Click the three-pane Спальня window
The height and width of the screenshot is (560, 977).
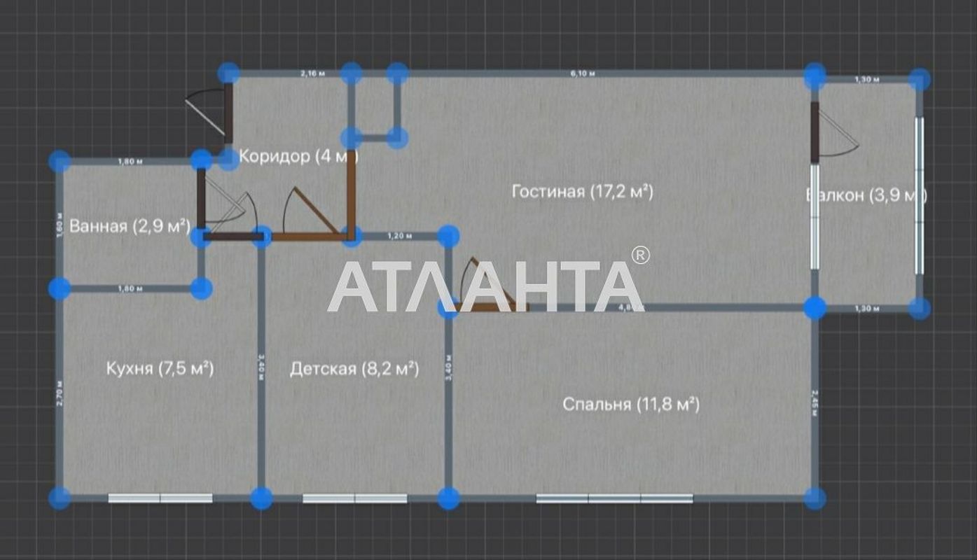tap(614, 498)
